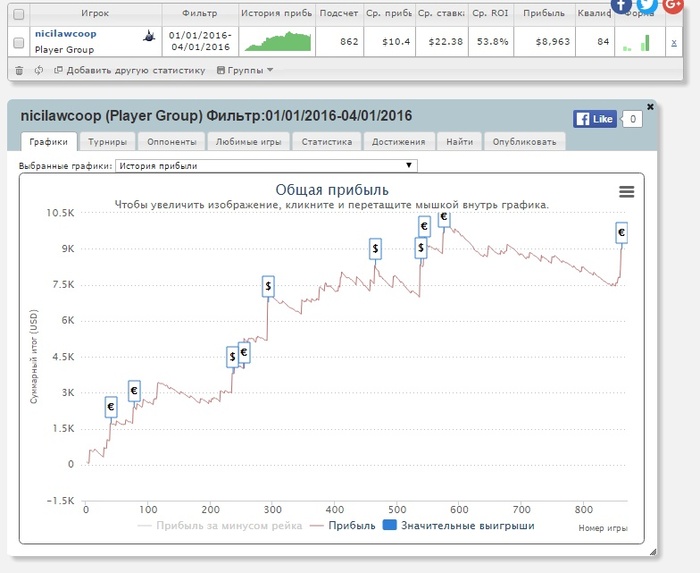Image resolution: width=700 pixels, height=573 pixels.
Task: Click the '53.8%' ROI value
Action: pos(492,42)
